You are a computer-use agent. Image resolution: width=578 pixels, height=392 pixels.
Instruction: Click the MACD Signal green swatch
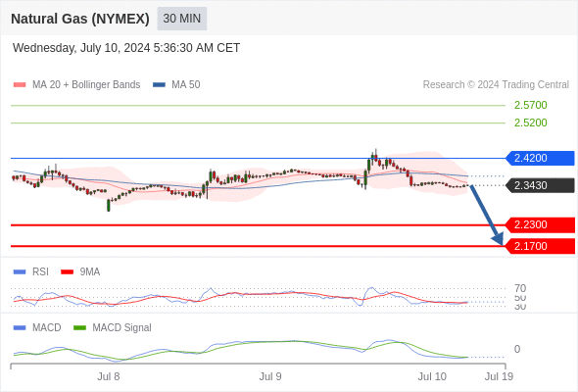click(79, 328)
